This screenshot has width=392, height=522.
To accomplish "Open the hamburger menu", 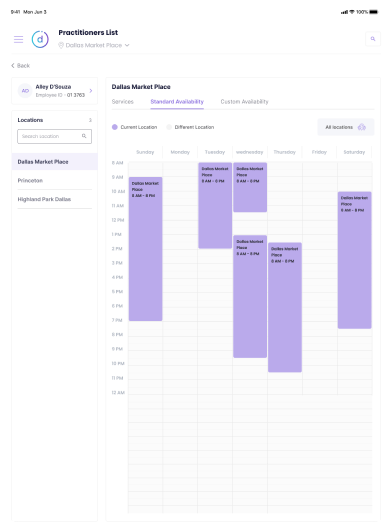I will (x=18, y=39).
